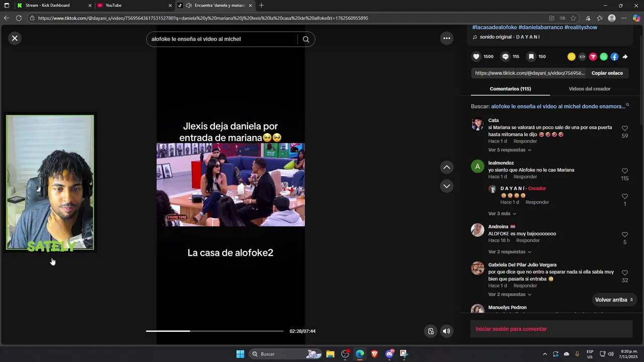Open suggested search 'alofoke le enseña el video'
This screenshot has height=362, width=644.
click(x=558, y=107)
